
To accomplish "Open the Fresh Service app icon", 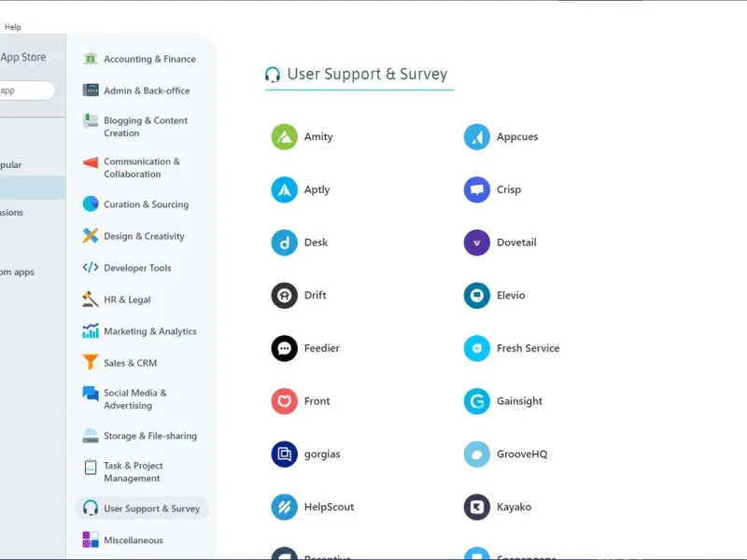I will (x=477, y=348).
